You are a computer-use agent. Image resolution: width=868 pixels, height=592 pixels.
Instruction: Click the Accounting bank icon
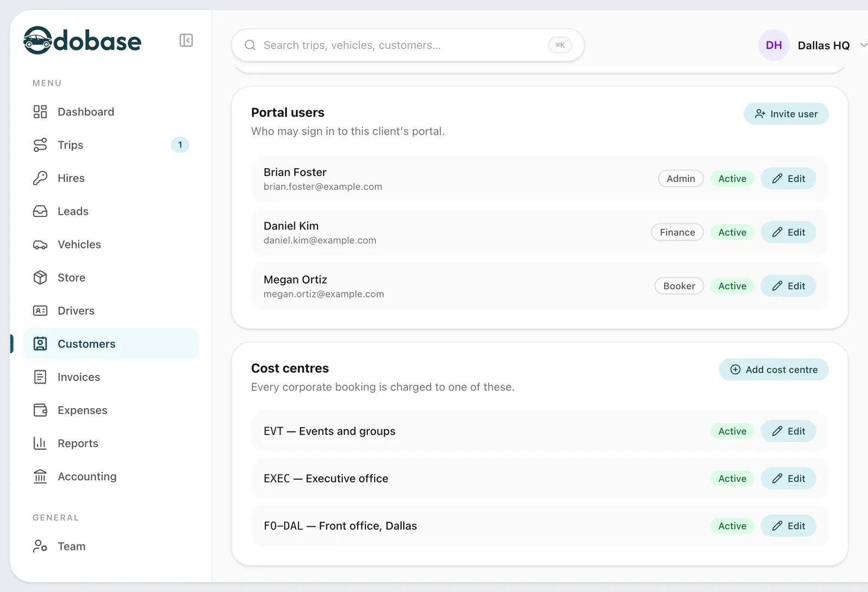[x=40, y=476]
